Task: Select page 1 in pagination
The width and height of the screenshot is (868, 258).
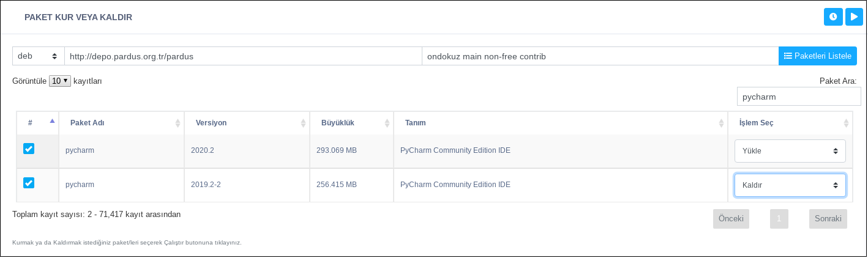Action: (x=779, y=219)
